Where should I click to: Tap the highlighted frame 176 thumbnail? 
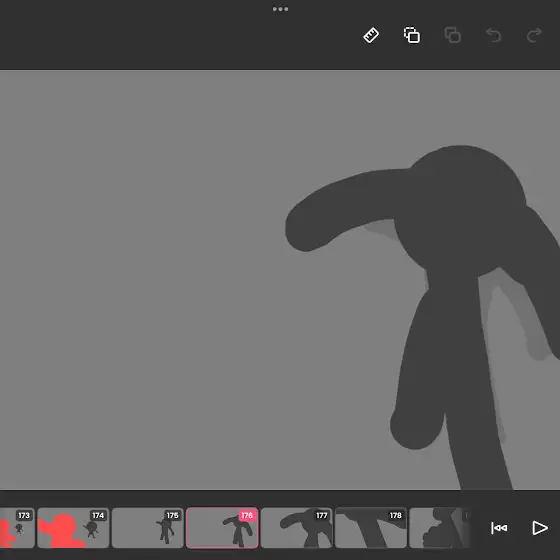click(222, 528)
